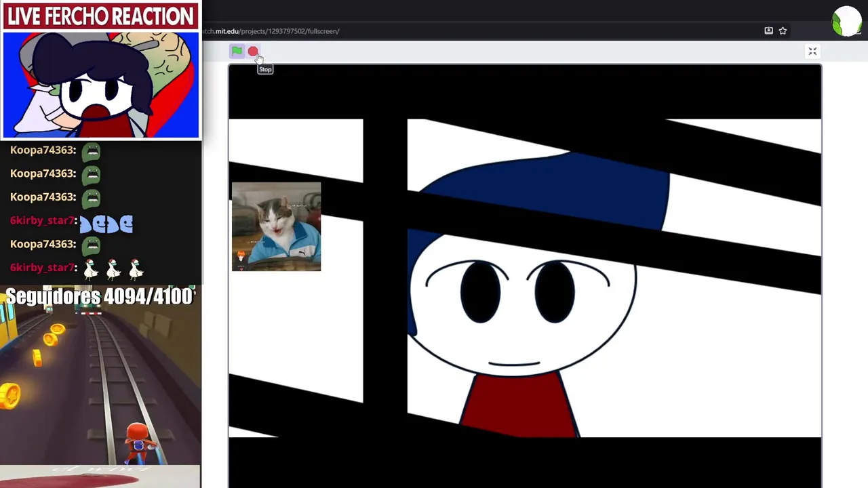Image resolution: width=868 pixels, height=488 pixels.
Task: Bookmark this page with the star icon
Action: point(783,30)
